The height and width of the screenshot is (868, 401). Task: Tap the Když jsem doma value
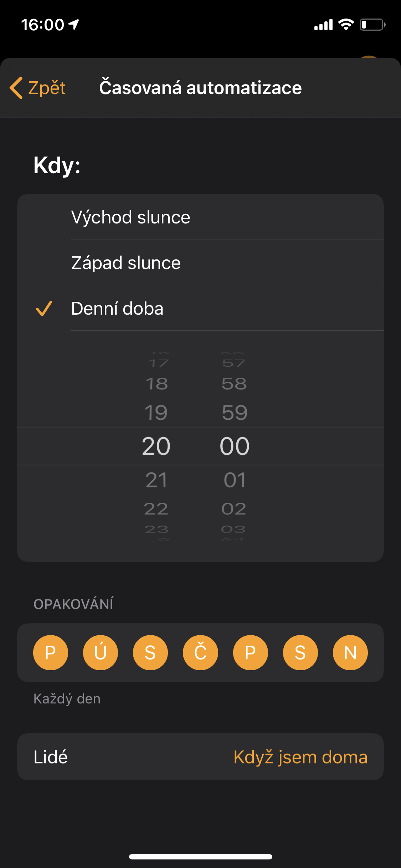(x=300, y=757)
